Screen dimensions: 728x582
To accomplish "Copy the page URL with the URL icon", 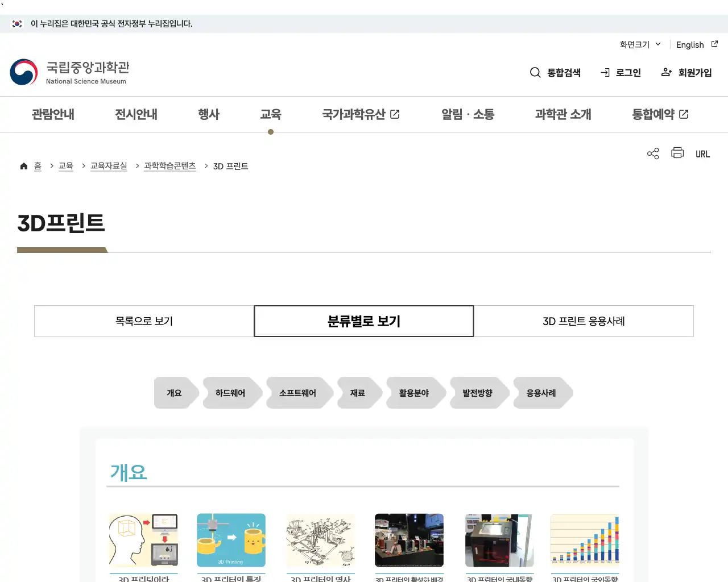I will (702, 153).
